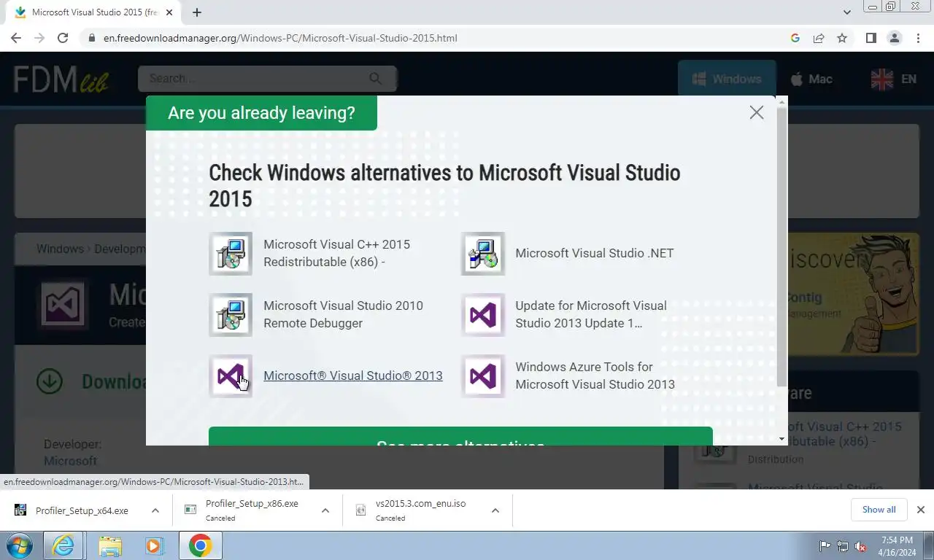This screenshot has width=934, height=560.
Task: Click the Microsoft Visual C++ 2015 Redistributable icon
Action: pos(231,254)
